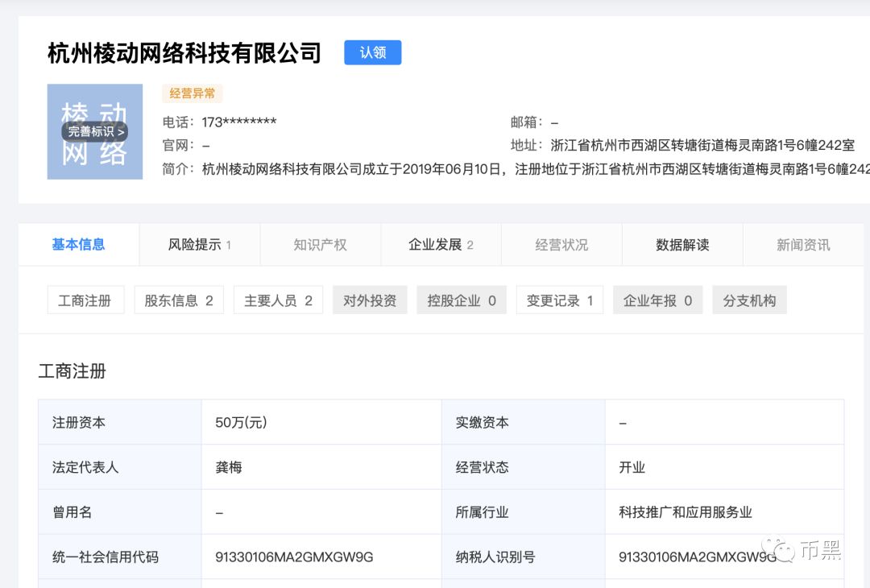The height and width of the screenshot is (588, 870).
Task: Select the 主要人员 2 sub-tab
Action: pyautogui.click(x=278, y=300)
